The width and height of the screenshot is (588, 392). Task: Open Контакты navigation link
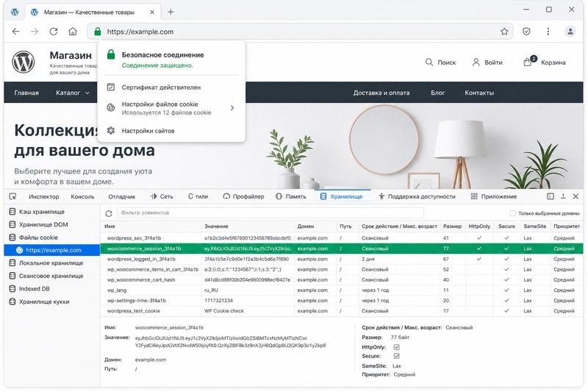point(479,93)
